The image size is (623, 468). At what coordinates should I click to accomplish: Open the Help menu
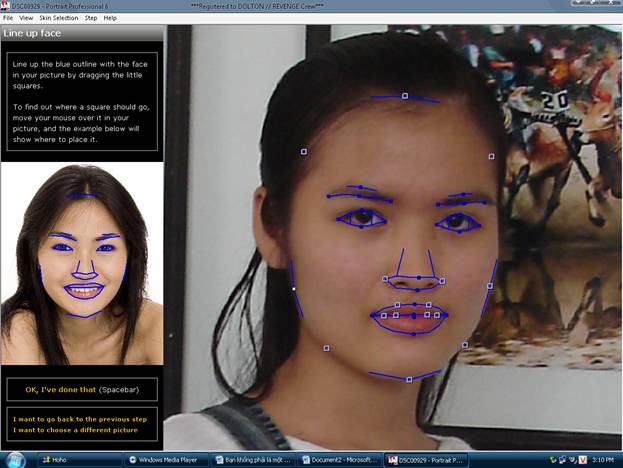(110, 18)
